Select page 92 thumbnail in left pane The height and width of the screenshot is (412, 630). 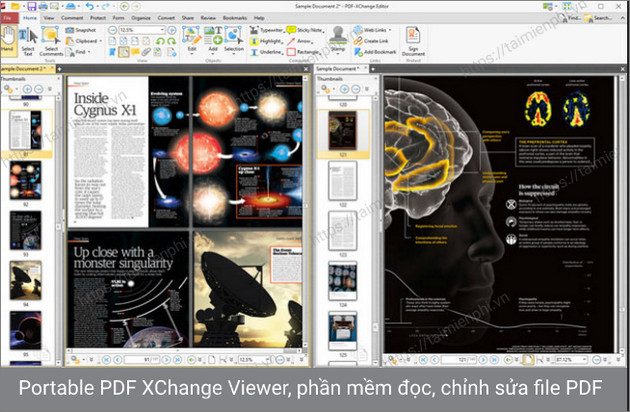(x=25, y=180)
